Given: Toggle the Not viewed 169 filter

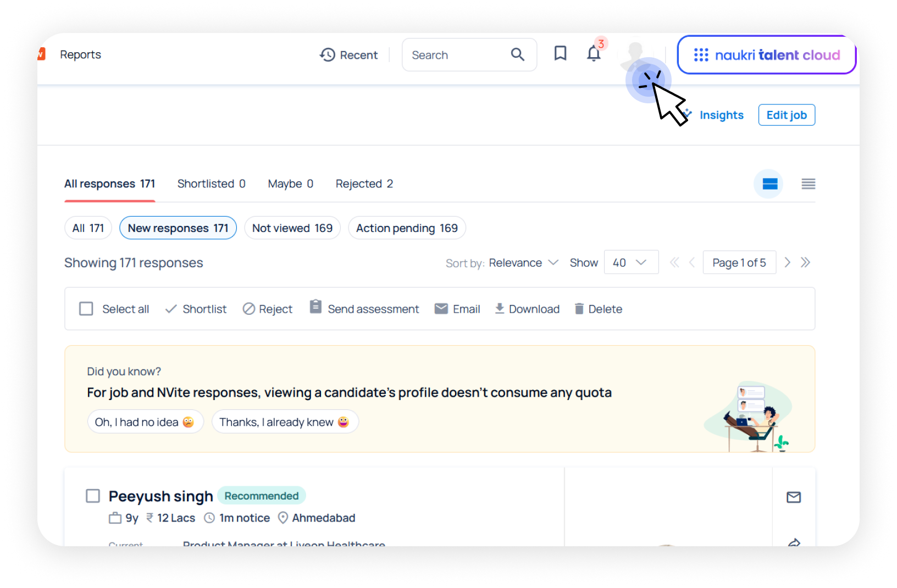Looking at the screenshot, I should pyautogui.click(x=292, y=228).
